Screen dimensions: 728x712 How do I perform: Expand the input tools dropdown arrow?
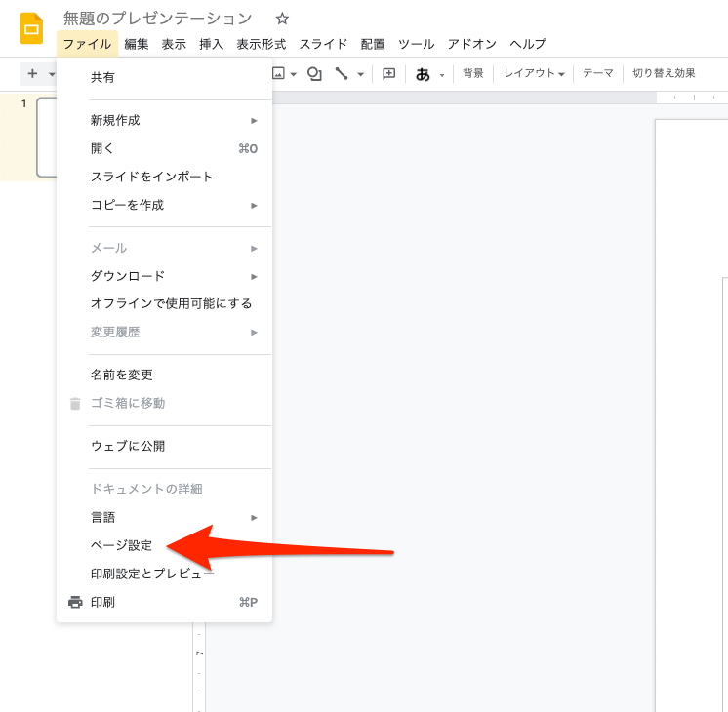point(442,75)
